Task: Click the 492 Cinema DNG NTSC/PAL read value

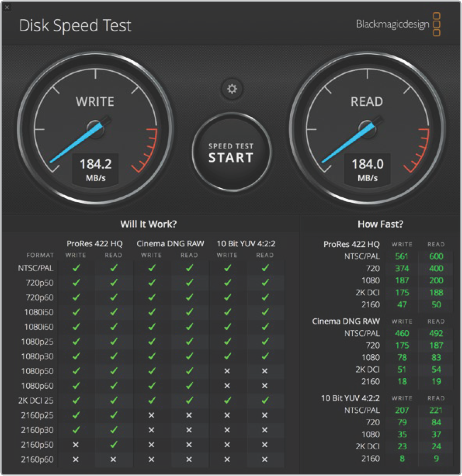Action: [436, 333]
